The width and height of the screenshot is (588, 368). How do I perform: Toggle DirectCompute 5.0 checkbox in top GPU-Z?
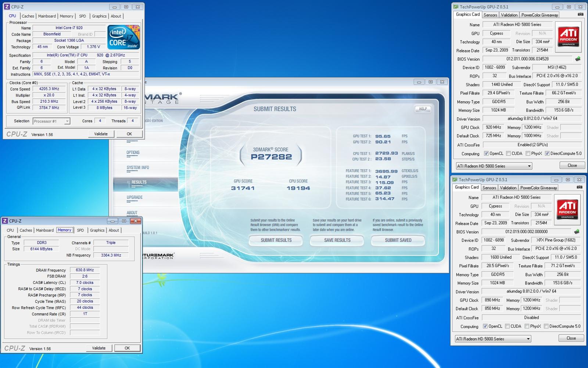[x=547, y=153]
